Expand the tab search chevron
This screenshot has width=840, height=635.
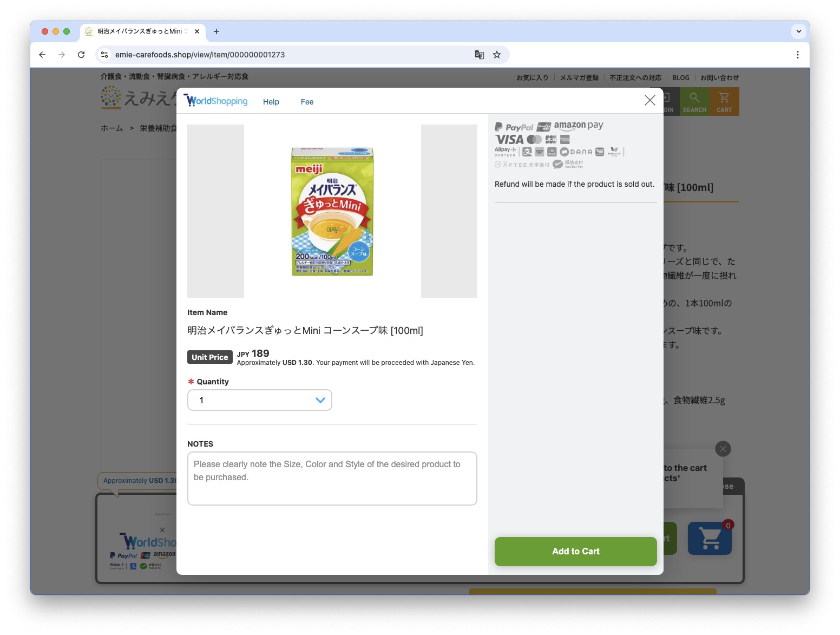tap(798, 31)
